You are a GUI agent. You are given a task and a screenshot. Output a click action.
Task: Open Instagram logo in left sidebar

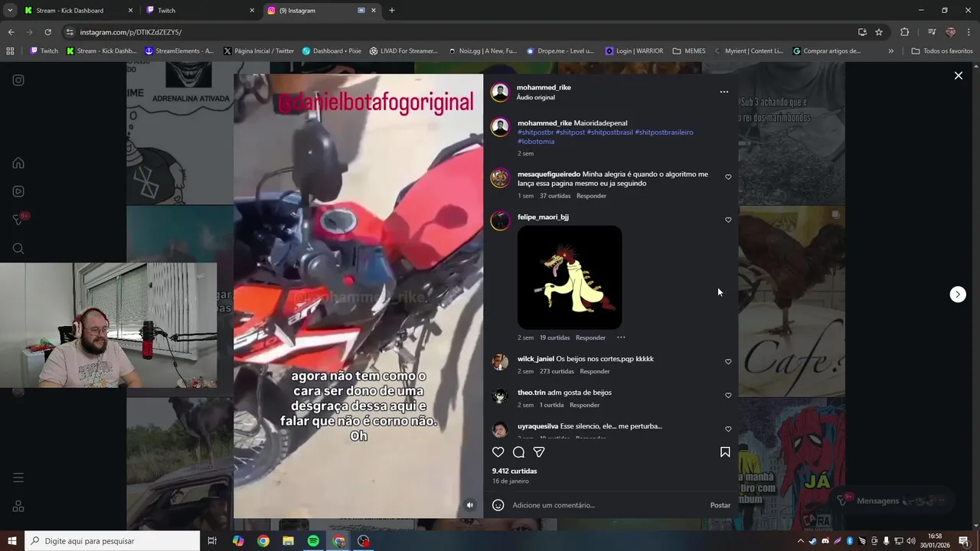18,80
